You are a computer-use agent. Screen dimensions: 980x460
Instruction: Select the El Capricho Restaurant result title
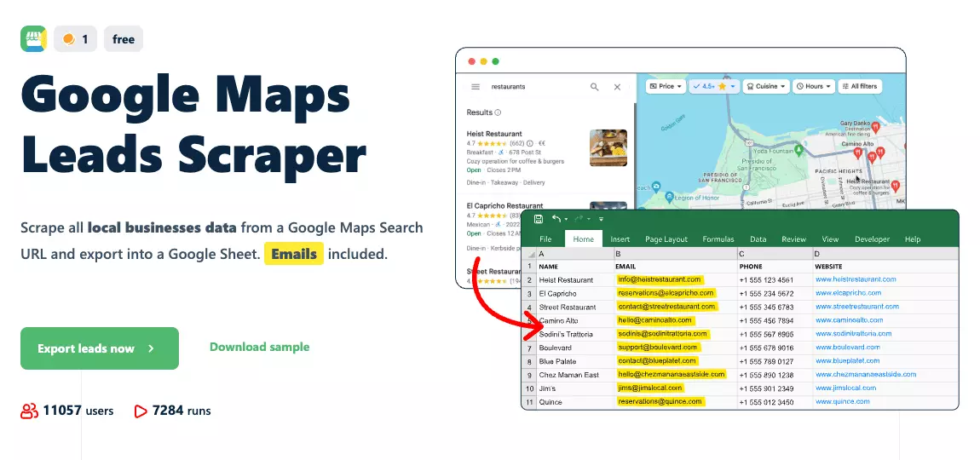[x=505, y=205]
